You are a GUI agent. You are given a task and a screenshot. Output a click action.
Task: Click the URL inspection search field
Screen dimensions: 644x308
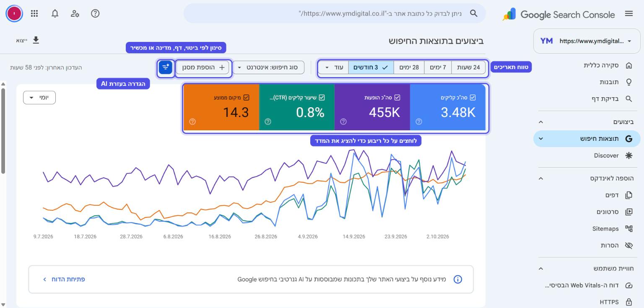[x=335, y=13]
